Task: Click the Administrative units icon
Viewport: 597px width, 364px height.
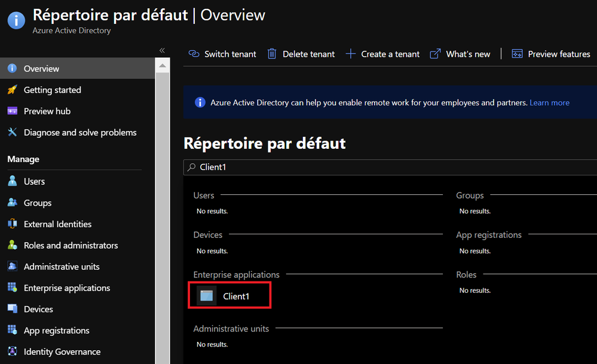Action: tap(12, 266)
